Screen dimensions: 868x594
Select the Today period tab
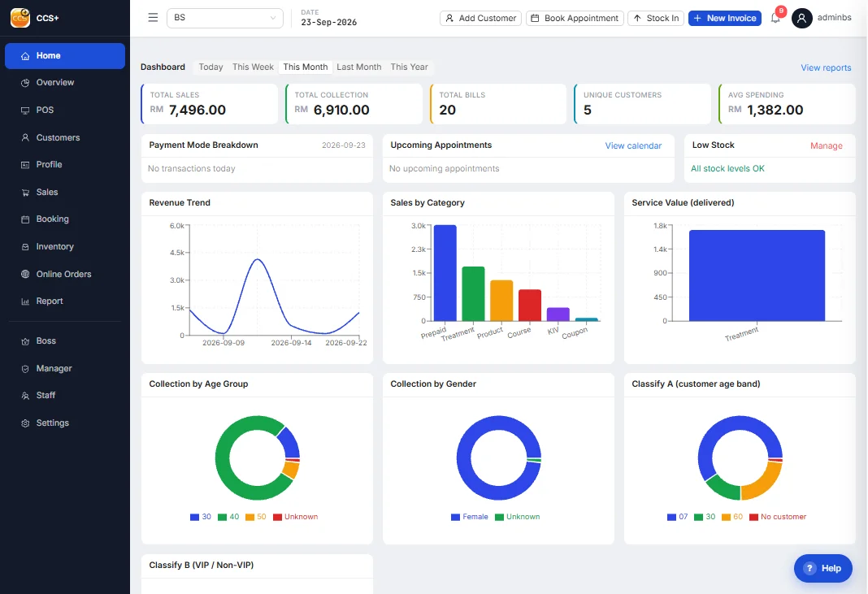(x=211, y=67)
